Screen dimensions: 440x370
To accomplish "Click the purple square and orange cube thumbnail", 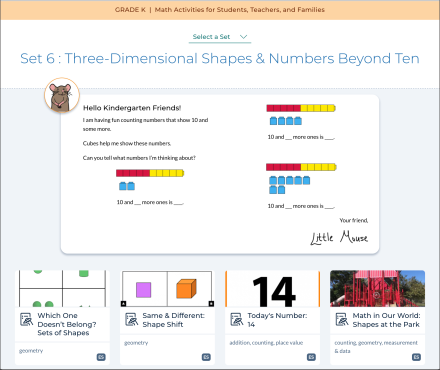I will 167,289.
